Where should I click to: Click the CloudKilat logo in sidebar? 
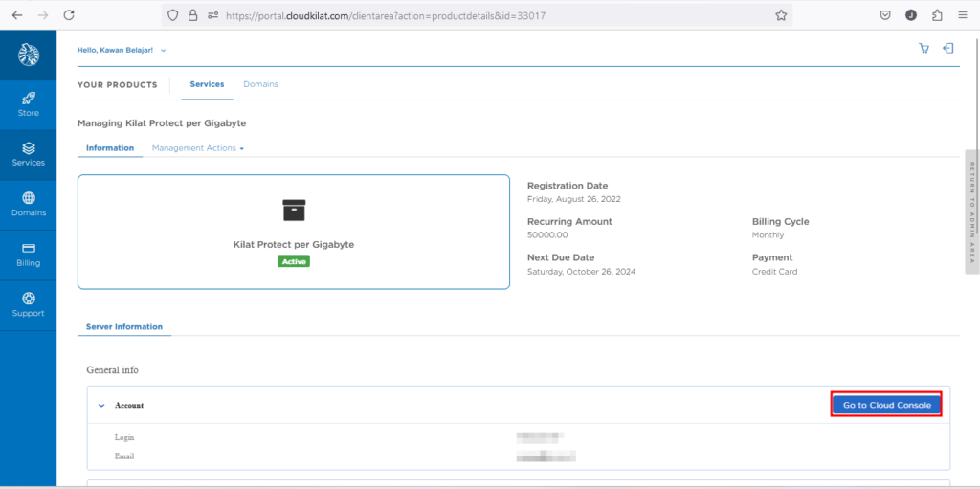pos(28,56)
